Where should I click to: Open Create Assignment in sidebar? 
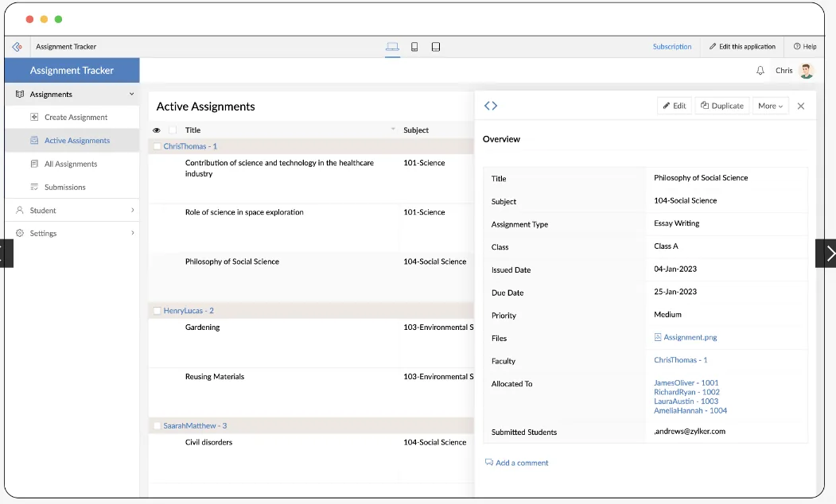tap(76, 117)
